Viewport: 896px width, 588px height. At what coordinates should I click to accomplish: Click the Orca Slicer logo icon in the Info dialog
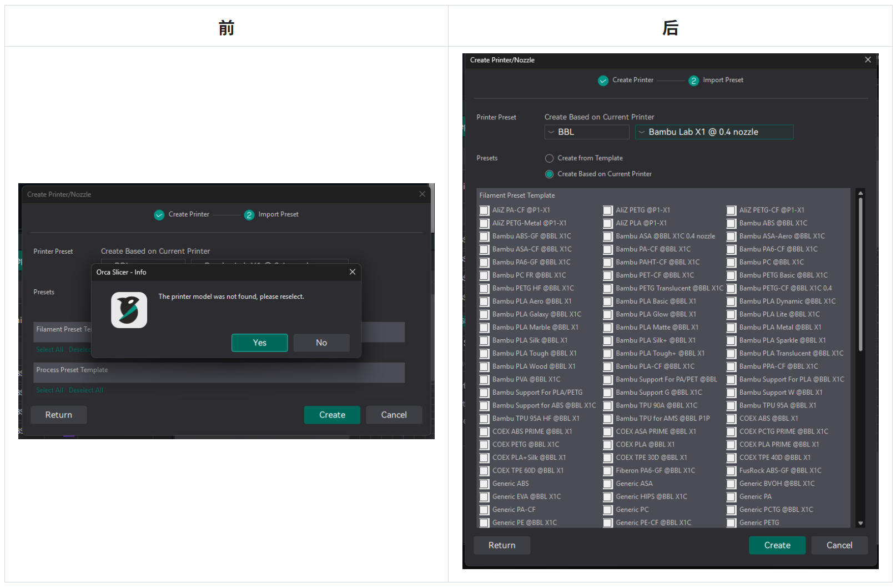pos(129,310)
